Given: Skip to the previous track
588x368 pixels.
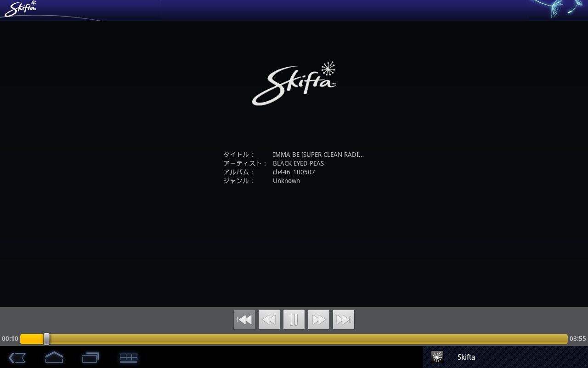Looking at the screenshot, I should (244, 319).
